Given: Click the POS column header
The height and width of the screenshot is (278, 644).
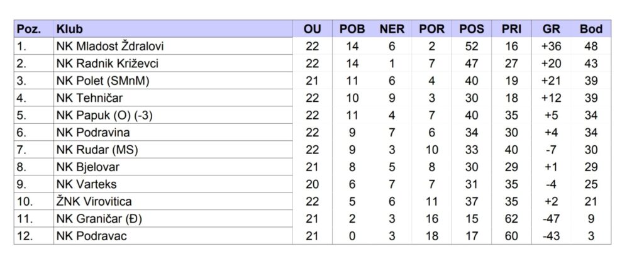Looking at the screenshot, I should tap(472, 29).
